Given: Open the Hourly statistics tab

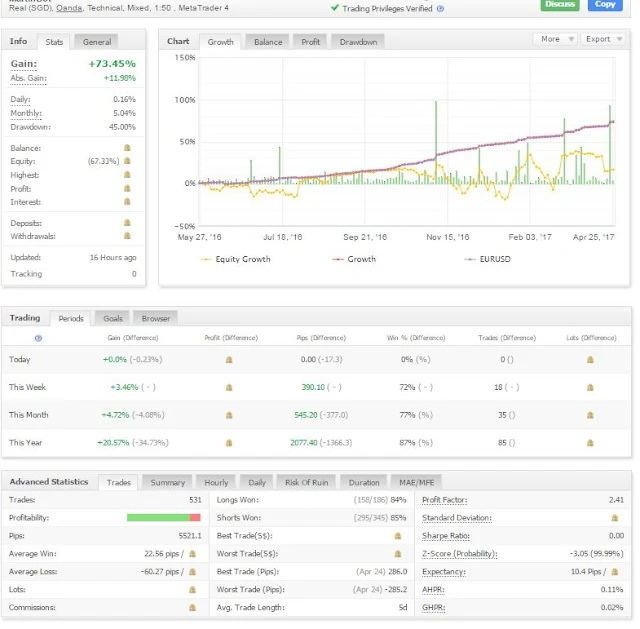Looking at the screenshot, I should (216, 482).
